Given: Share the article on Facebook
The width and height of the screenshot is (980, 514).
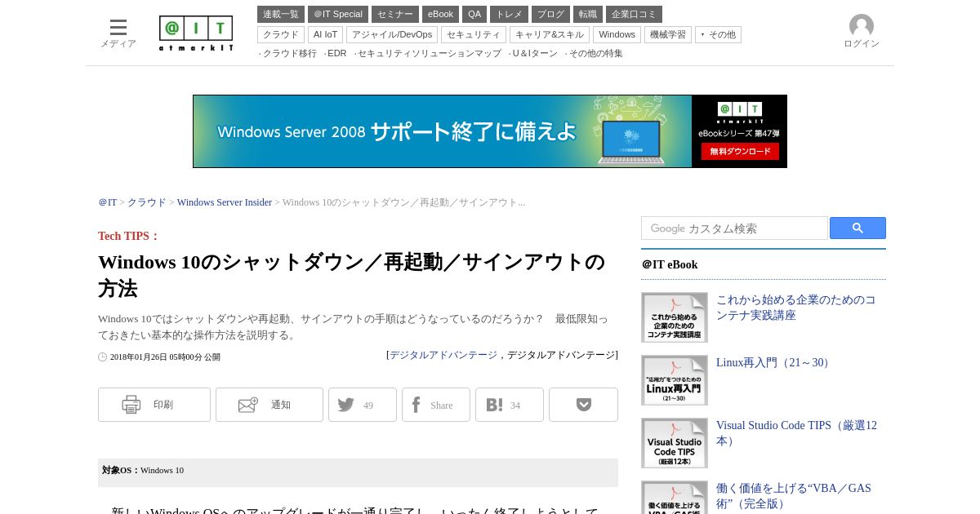Looking at the screenshot, I should tap(436, 405).
